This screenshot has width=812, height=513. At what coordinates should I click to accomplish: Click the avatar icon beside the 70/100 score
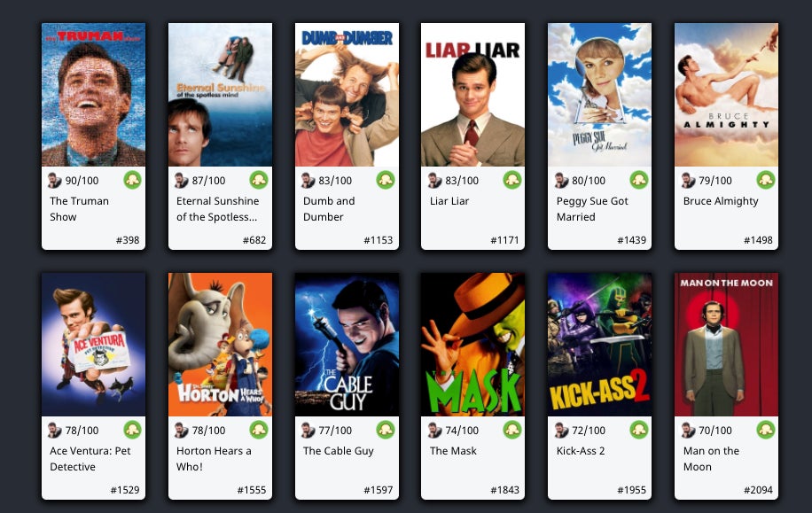(688, 430)
